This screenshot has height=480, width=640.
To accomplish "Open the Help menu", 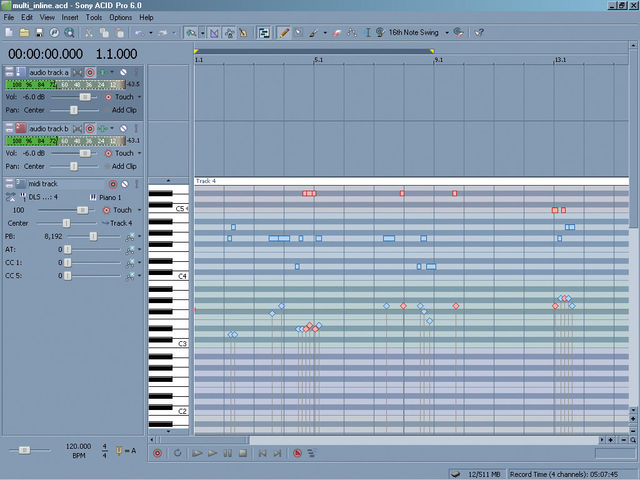I will tap(146, 18).
